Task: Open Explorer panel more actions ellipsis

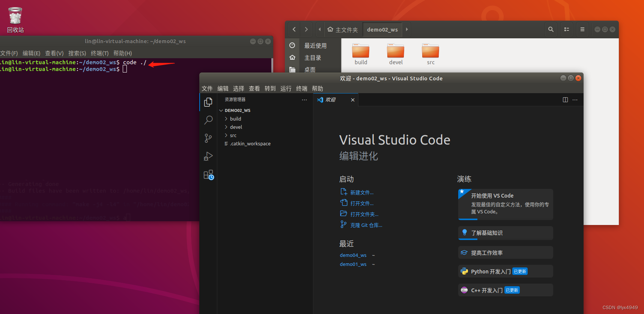Action: pos(304,100)
